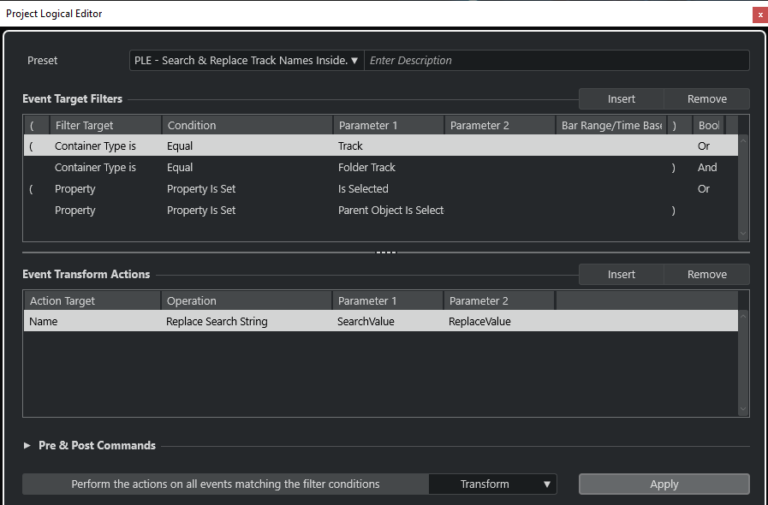The image size is (768, 505).
Task: Open the Preset dropdown list
Action: pyautogui.click(x=246, y=60)
